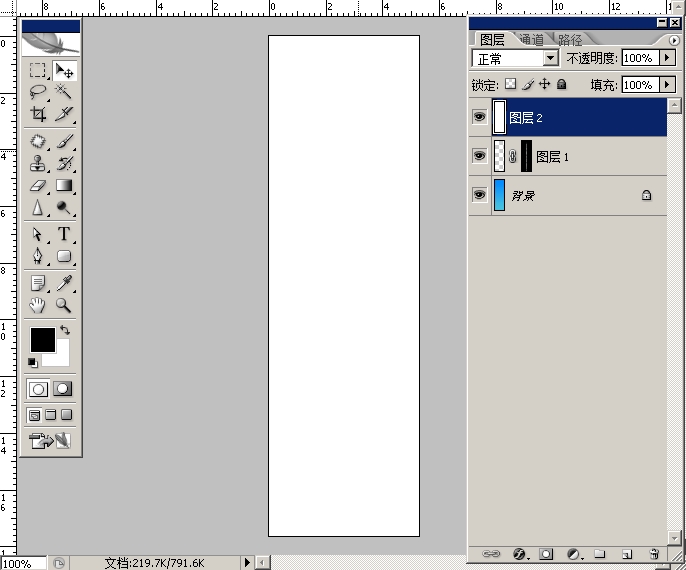Select the Gradient tool
The width and height of the screenshot is (686, 570).
tap(64, 185)
